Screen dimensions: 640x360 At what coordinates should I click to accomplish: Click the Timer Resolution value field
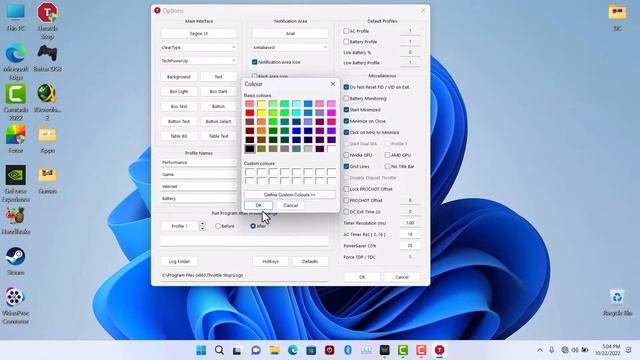tap(410, 223)
